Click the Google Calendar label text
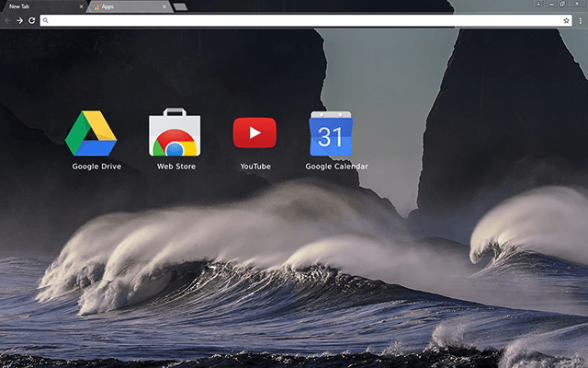This screenshot has width=588, height=368. (336, 167)
